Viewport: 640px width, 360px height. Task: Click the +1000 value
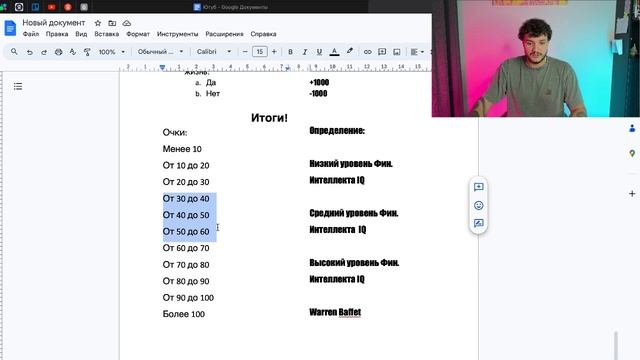[319, 82]
